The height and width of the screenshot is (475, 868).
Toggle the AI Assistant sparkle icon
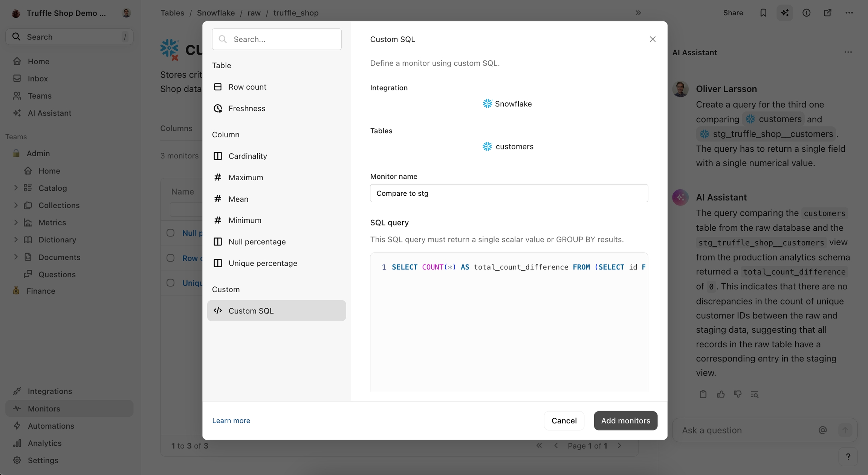click(785, 13)
